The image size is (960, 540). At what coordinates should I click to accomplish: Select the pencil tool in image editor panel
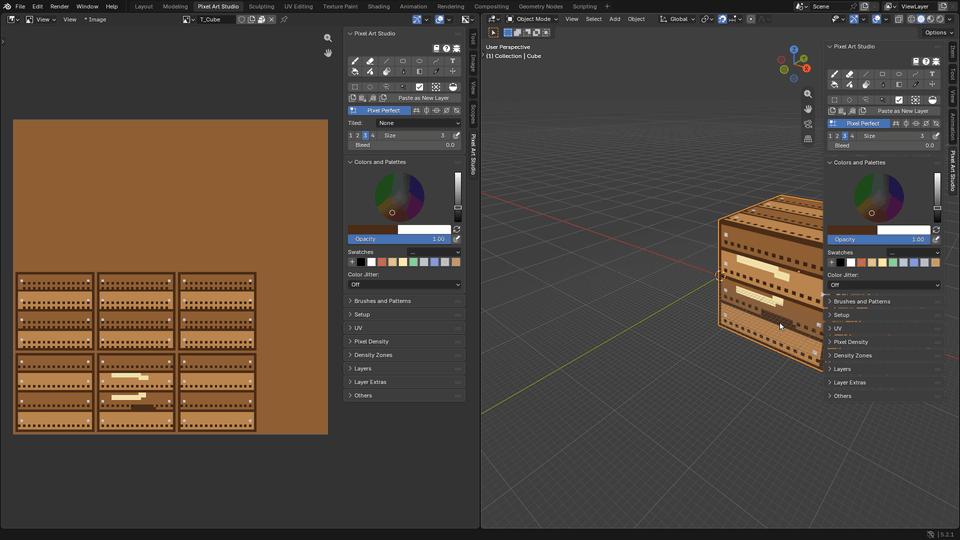click(x=355, y=61)
